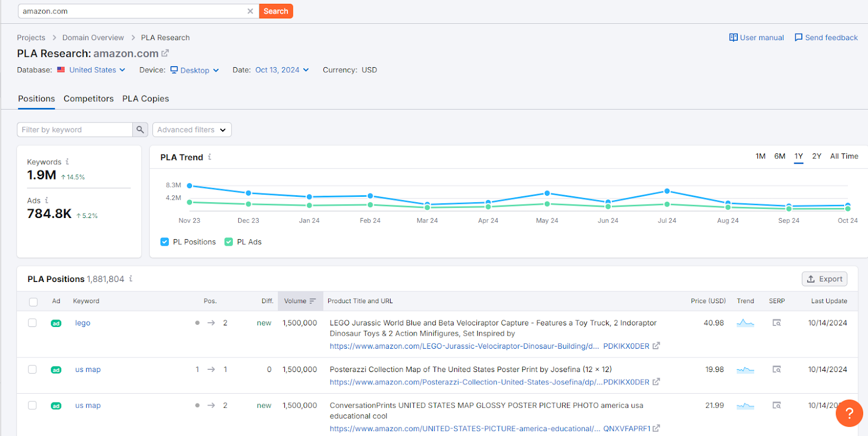Image resolution: width=868 pixels, height=436 pixels.
Task: Click the orange Search button
Action: (276, 11)
